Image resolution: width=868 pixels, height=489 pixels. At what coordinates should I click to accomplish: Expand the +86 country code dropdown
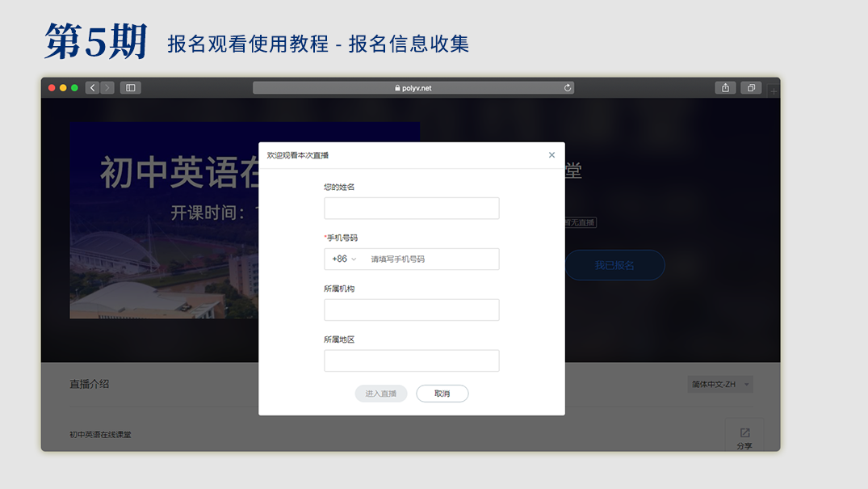tap(344, 259)
